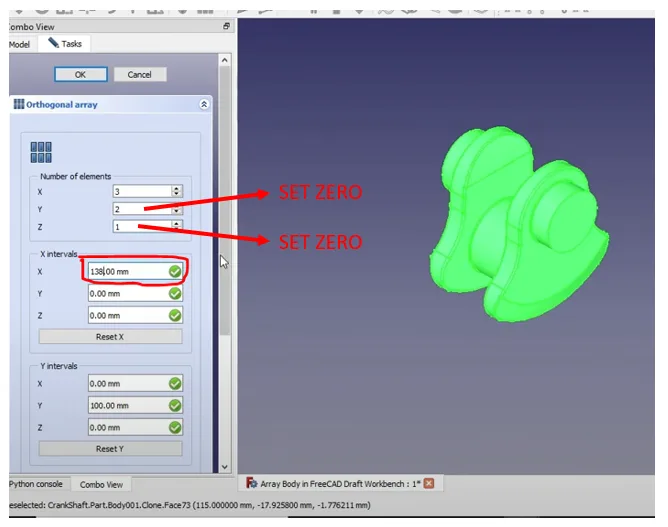Click the status bar preselected Face73 text

(x=190, y=505)
